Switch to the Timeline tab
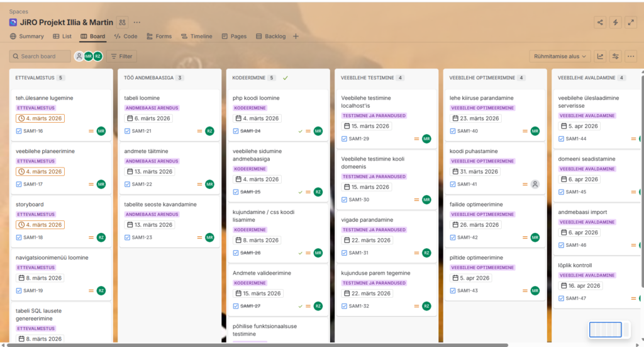644x347 pixels. [x=197, y=37]
